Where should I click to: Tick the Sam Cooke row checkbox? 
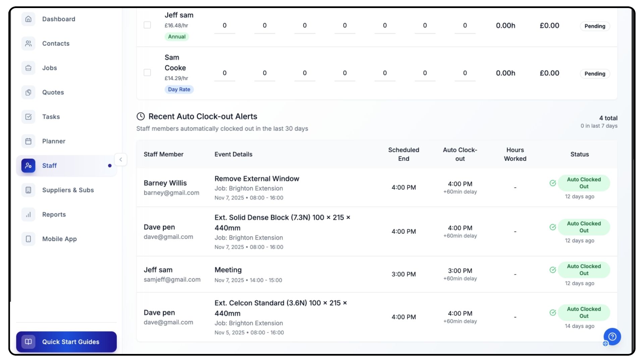pos(147,73)
